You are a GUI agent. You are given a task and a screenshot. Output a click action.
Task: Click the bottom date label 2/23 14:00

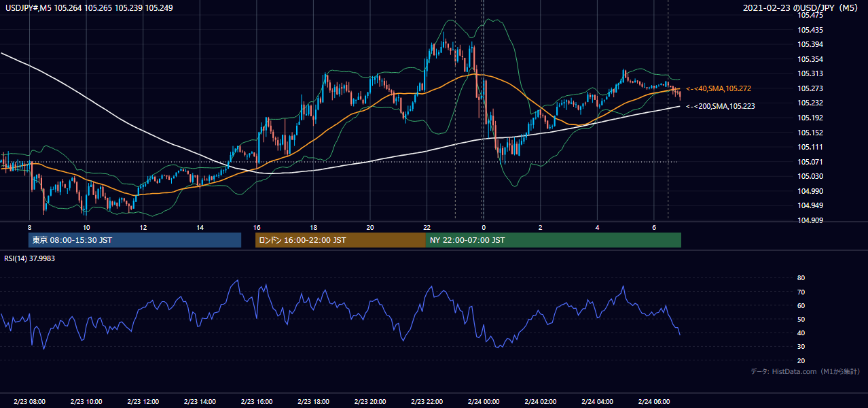click(x=200, y=402)
